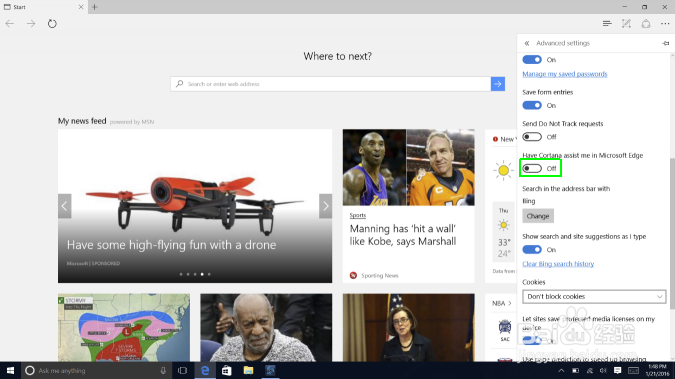Open Manage my saved passwords link
The width and height of the screenshot is (675, 379).
565,74
